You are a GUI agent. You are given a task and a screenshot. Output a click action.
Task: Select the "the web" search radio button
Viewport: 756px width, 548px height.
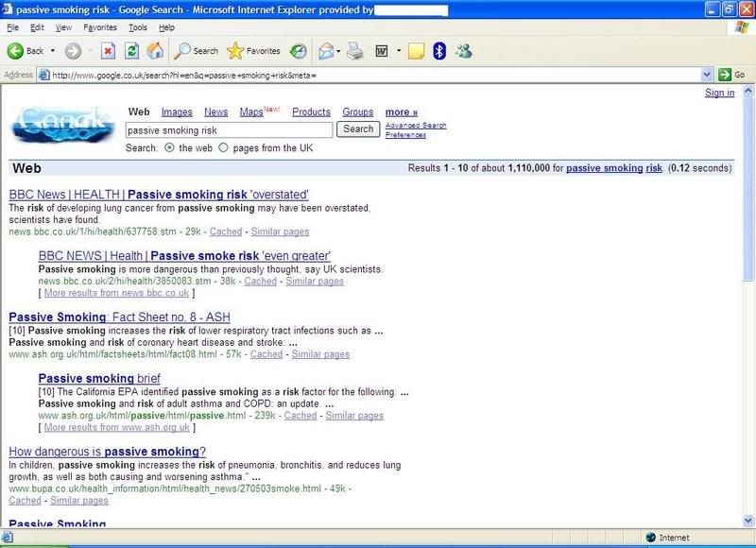[169, 148]
